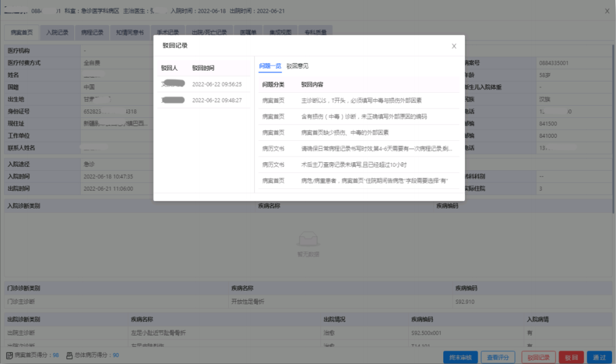Select the 专科质量 tab
This screenshot has height=364, width=616.
click(x=317, y=32)
